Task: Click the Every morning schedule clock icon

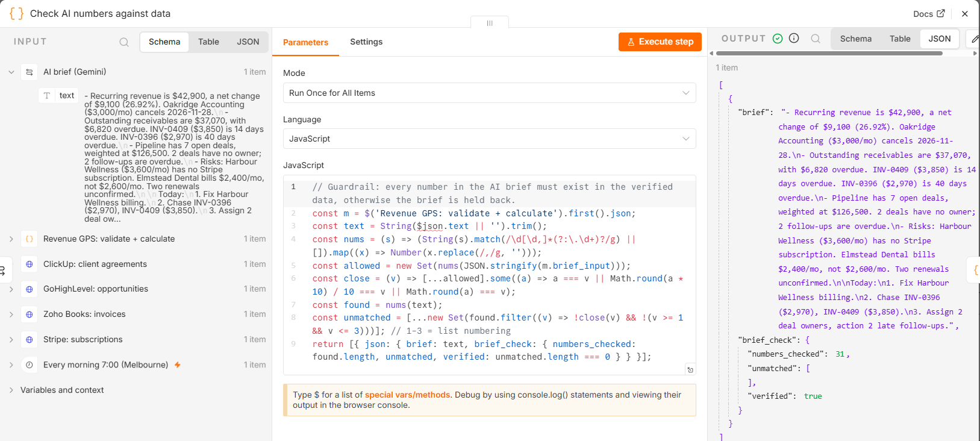Action: [30, 365]
